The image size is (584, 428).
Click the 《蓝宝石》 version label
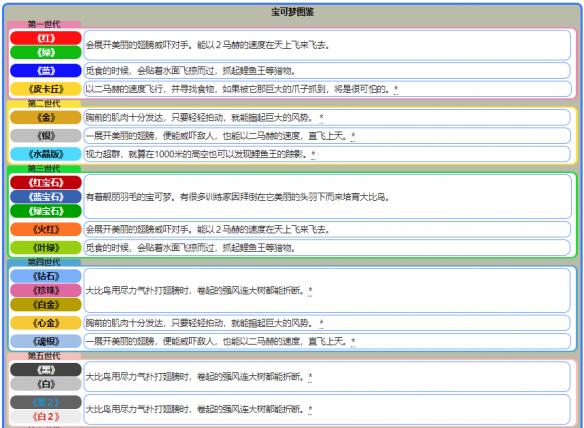(x=46, y=197)
